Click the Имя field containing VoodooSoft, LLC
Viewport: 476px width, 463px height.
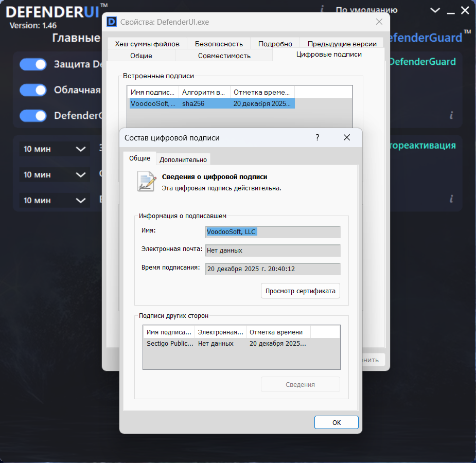(x=273, y=232)
